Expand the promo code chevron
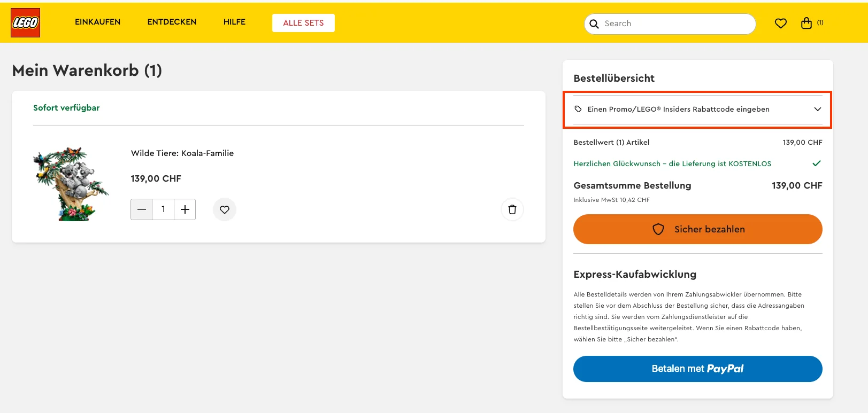Viewport: 868px width, 413px height. pos(817,109)
